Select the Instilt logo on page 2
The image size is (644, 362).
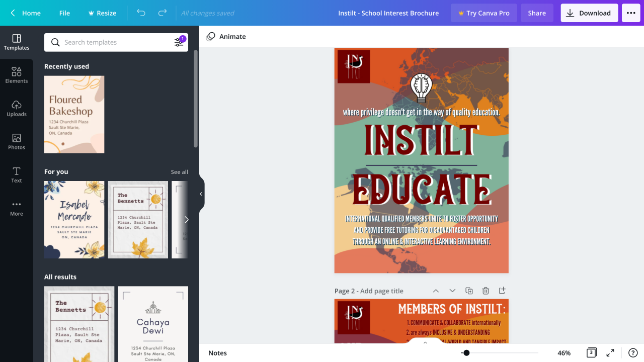(354, 318)
